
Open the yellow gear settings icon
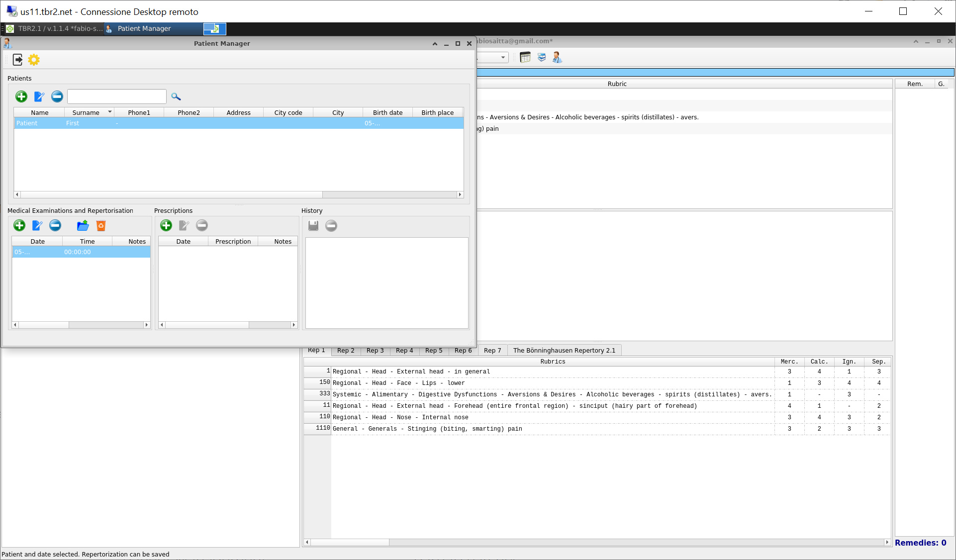(34, 60)
